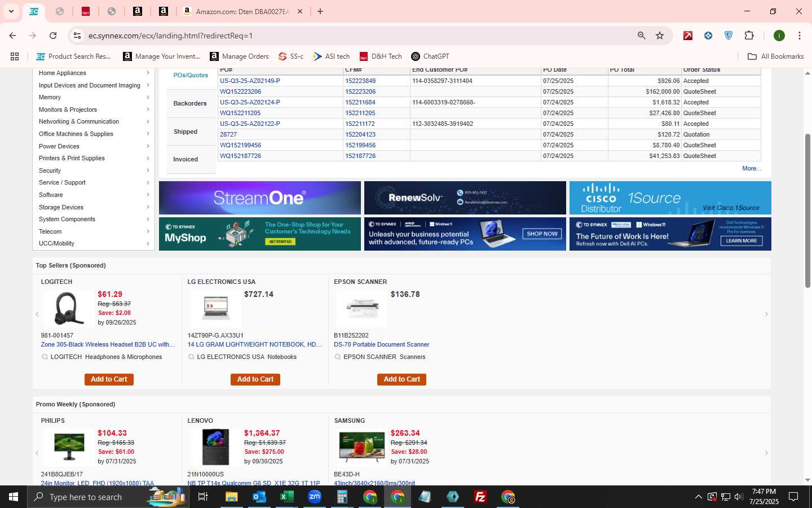The width and height of the screenshot is (812, 508).
Task: Open CFM number 152211684
Action: 360,102
